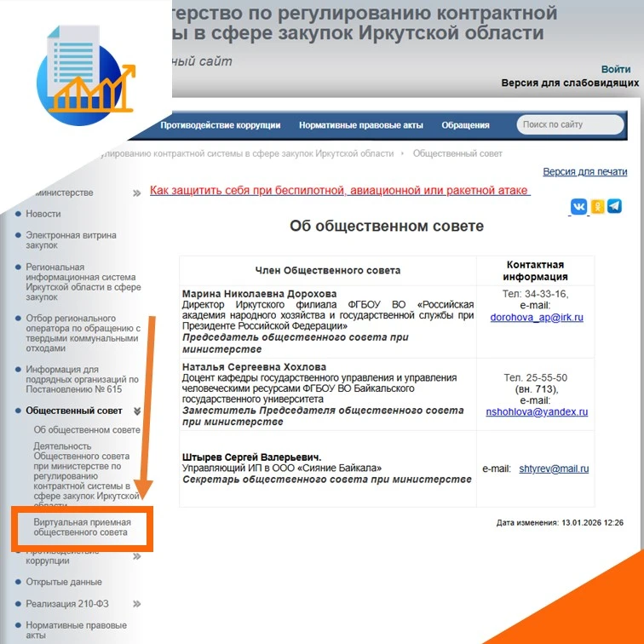
Task: Click the Войти login link
Action: click(616, 69)
